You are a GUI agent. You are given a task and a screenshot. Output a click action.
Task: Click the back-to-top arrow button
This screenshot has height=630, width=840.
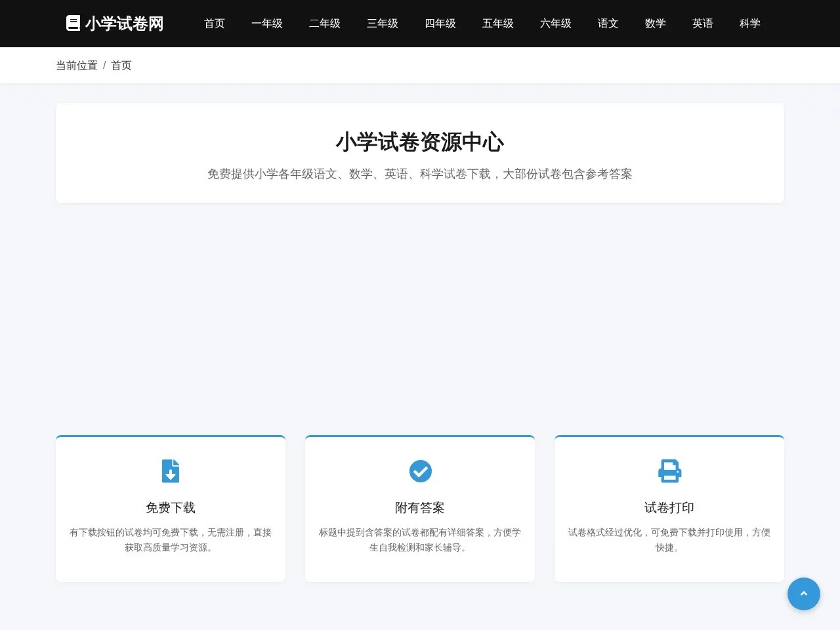[x=804, y=594]
